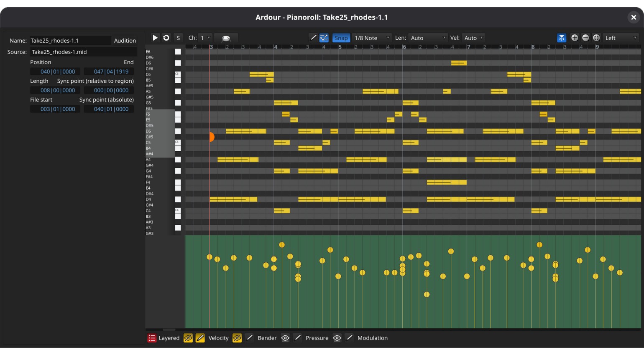
Task: Select the blue note edit tool icon
Action: click(x=324, y=38)
